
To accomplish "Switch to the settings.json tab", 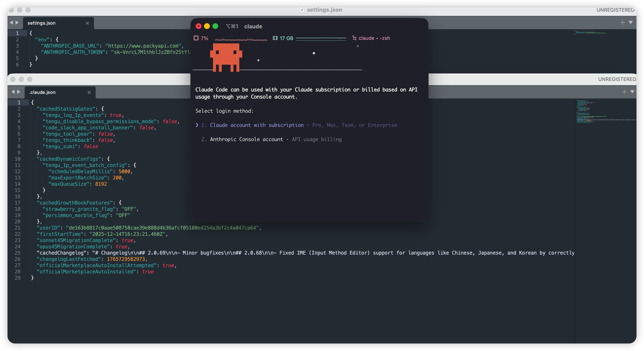I will point(42,23).
